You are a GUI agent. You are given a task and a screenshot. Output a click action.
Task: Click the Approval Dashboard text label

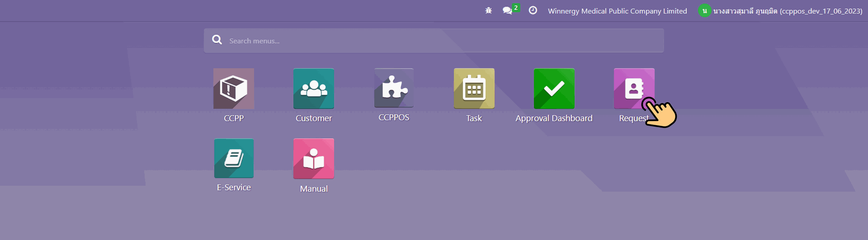[x=554, y=118]
